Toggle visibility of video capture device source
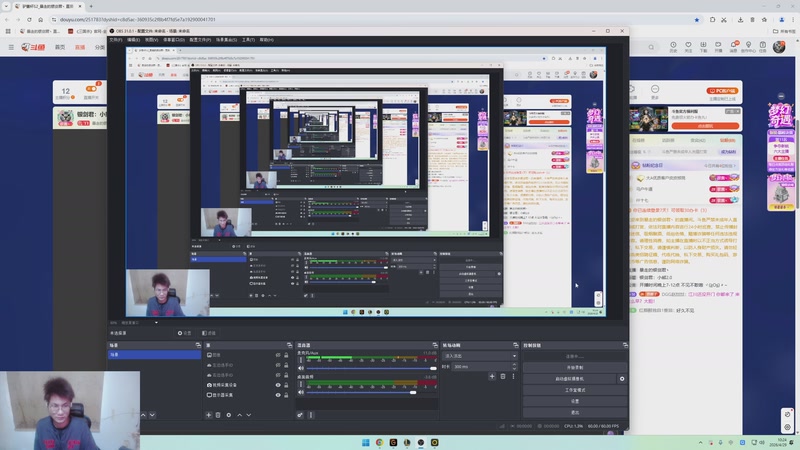 point(278,385)
